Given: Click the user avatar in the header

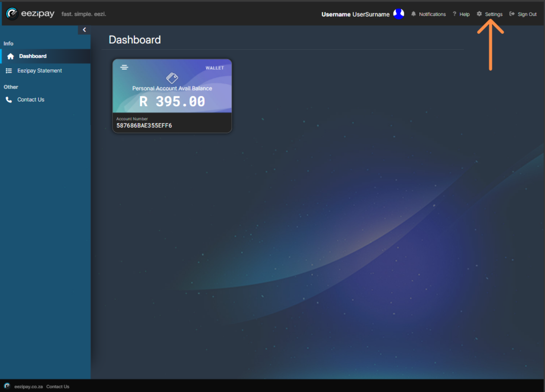Looking at the screenshot, I should click(x=399, y=14).
